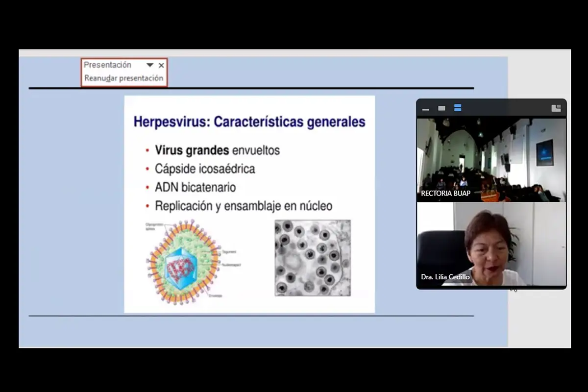Open the Presentación toolbar dropdown arrow
The height and width of the screenshot is (392, 588).
click(x=151, y=65)
